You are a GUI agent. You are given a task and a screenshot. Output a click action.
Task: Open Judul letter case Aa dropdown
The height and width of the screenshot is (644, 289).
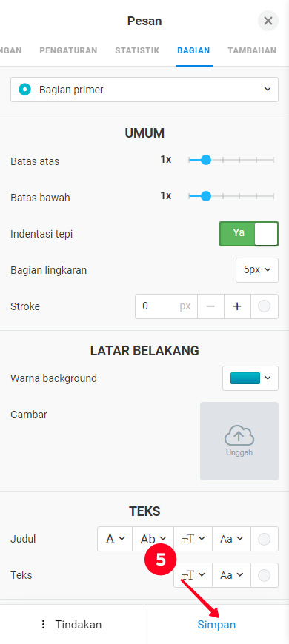click(231, 539)
